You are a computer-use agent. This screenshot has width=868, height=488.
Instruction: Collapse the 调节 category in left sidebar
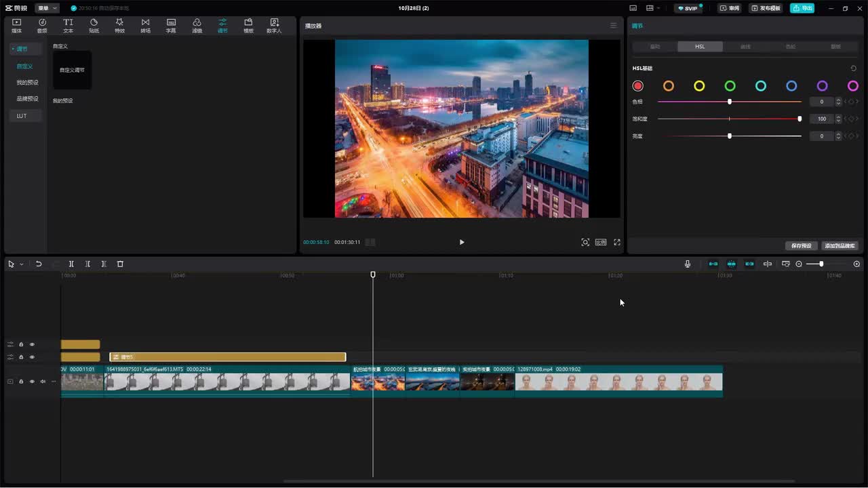click(x=22, y=49)
